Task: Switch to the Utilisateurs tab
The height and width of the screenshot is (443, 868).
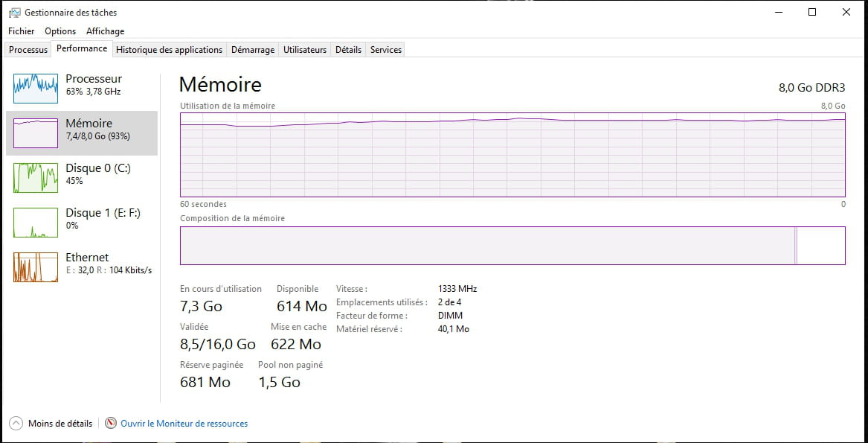Action: [x=305, y=50]
